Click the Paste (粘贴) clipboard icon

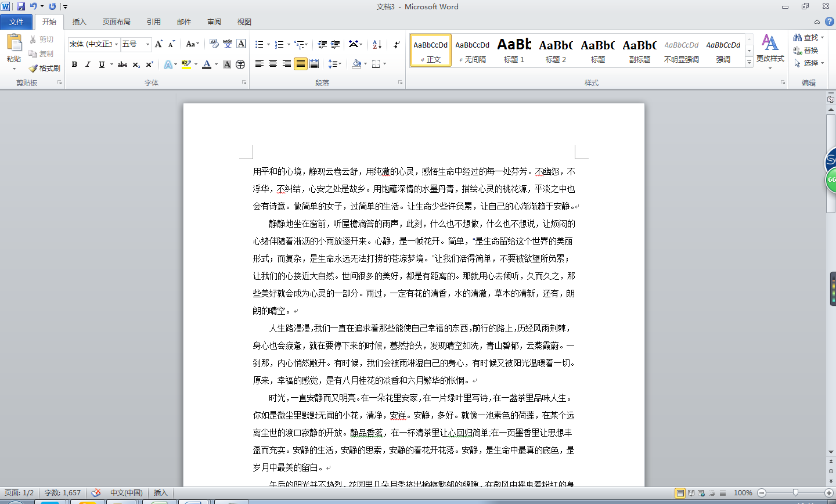(14, 43)
